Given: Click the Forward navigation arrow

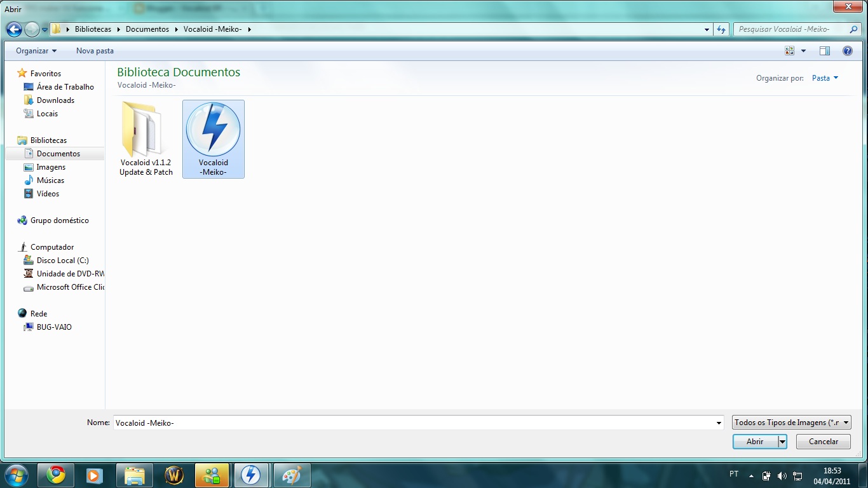Looking at the screenshot, I should pyautogui.click(x=32, y=29).
